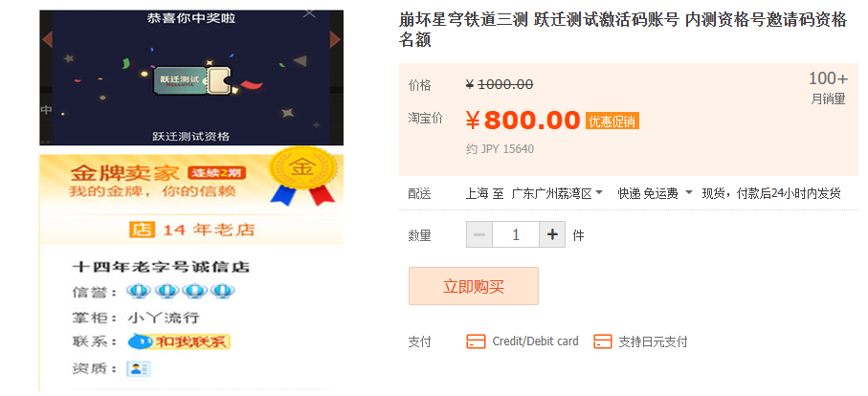Viewport: 868px width, 396px height.
Task: Click the 支持日元支付 card icon
Action: pyautogui.click(x=603, y=341)
